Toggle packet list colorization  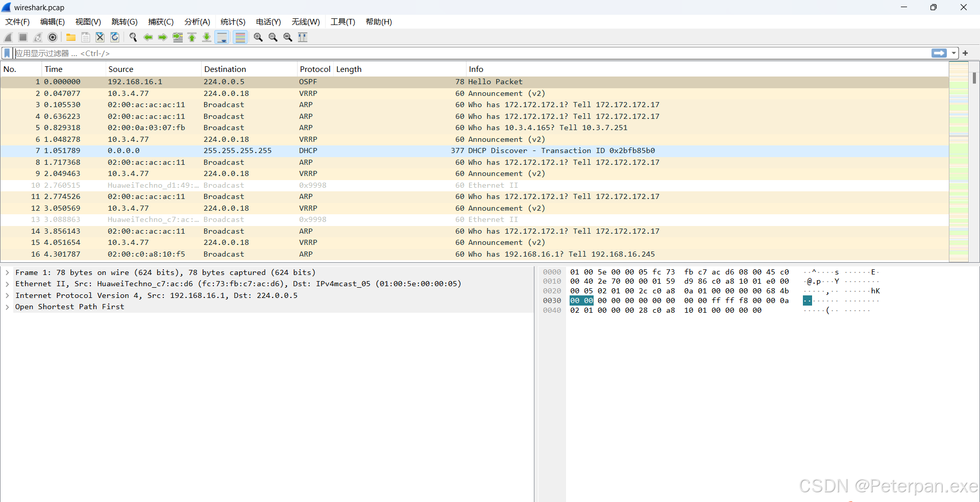[240, 37]
